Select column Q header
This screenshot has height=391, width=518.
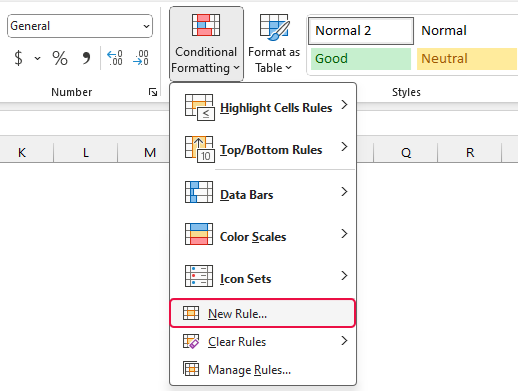406,153
